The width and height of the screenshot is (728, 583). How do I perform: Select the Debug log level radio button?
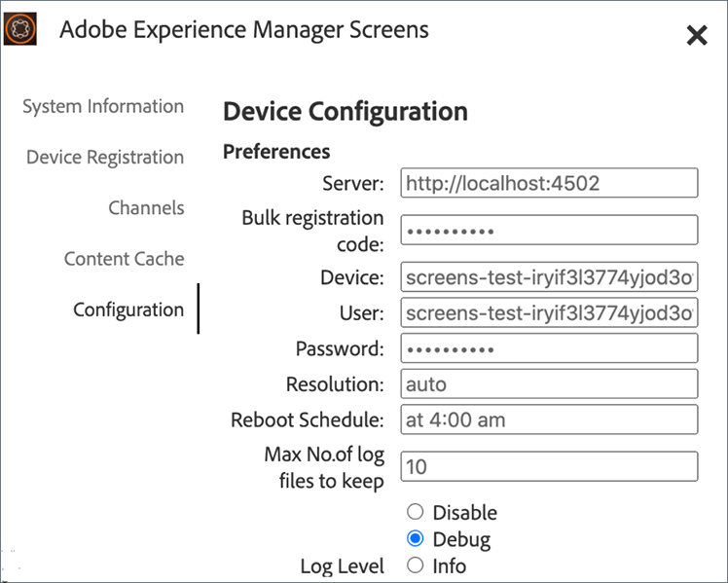point(416,539)
